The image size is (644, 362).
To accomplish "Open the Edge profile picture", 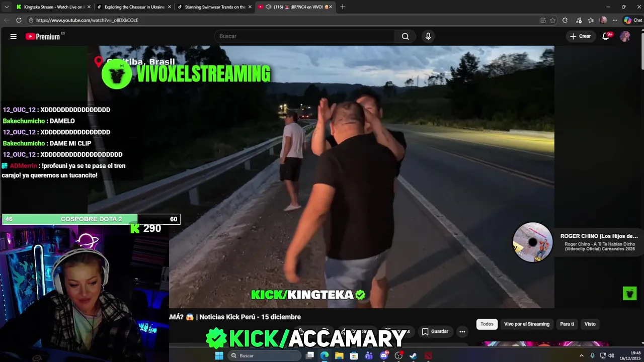I will click(603, 20).
